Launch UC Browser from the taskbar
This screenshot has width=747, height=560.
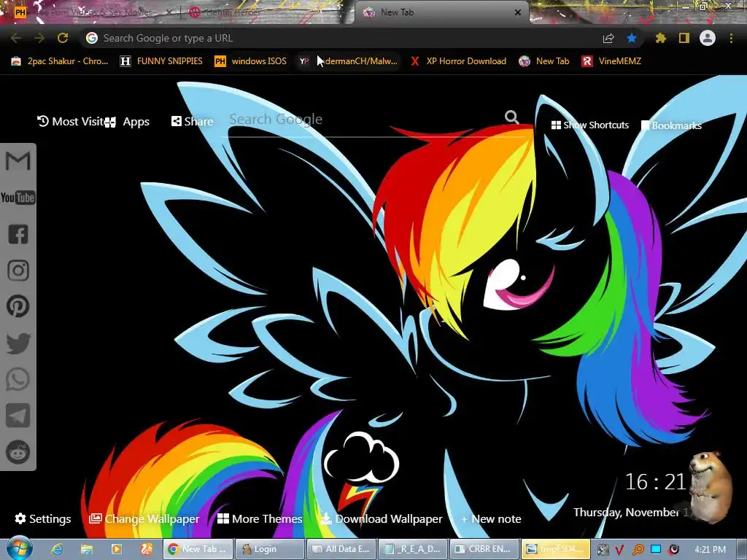pos(146,549)
